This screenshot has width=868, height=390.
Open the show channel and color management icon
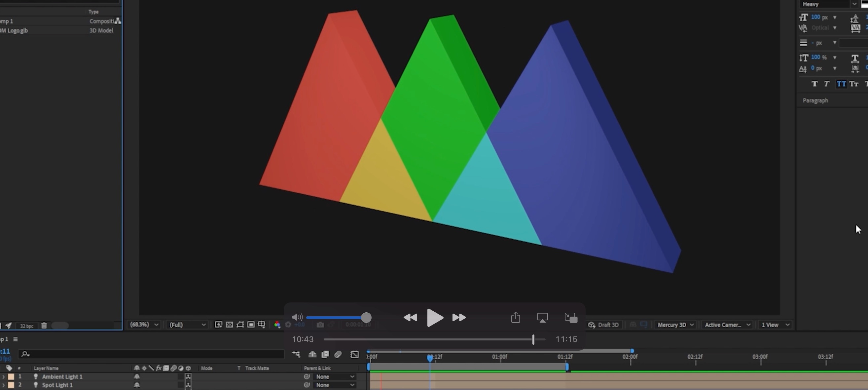click(277, 325)
